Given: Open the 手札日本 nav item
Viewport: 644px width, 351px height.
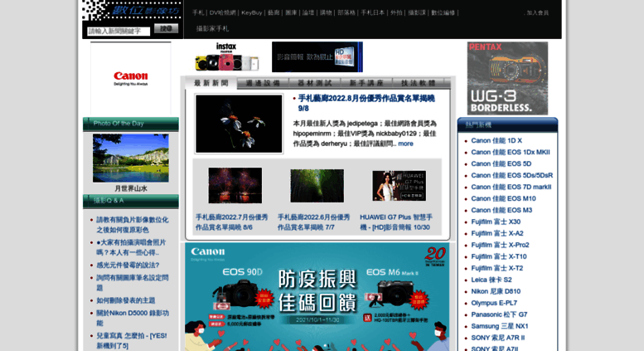Looking at the screenshot, I should [372, 12].
